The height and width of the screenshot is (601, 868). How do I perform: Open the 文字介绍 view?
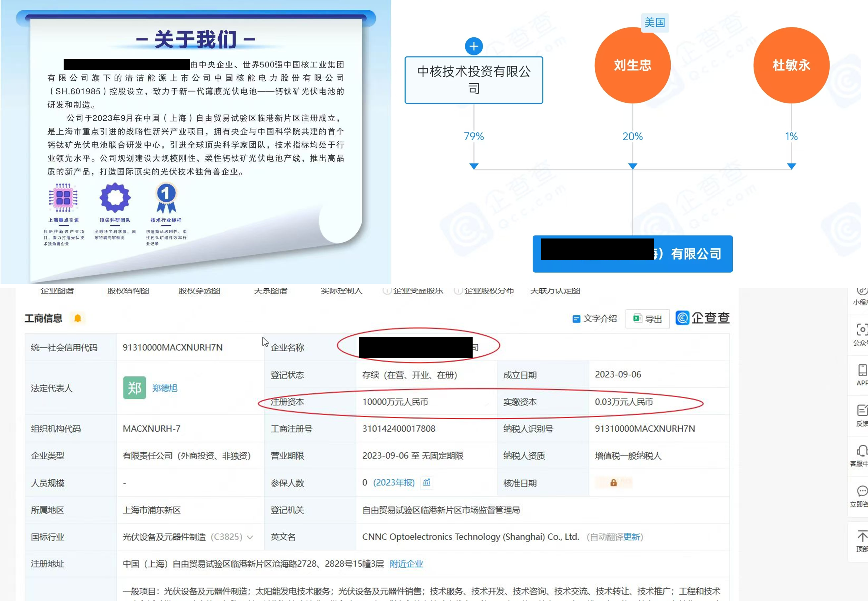coord(594,319)
